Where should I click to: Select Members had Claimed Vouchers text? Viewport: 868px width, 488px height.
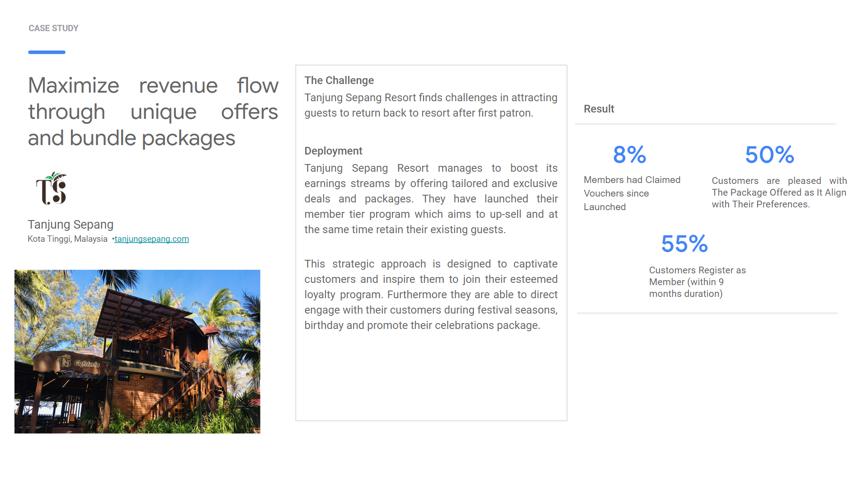click(632, 193)
